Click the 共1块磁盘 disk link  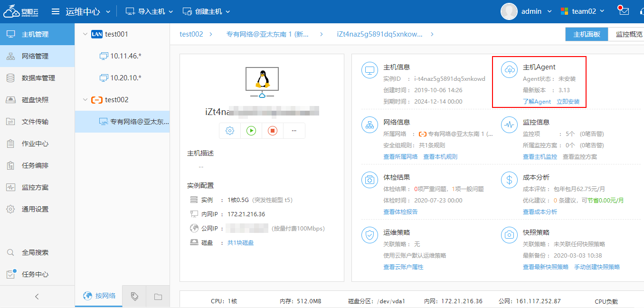pos(240,243)
